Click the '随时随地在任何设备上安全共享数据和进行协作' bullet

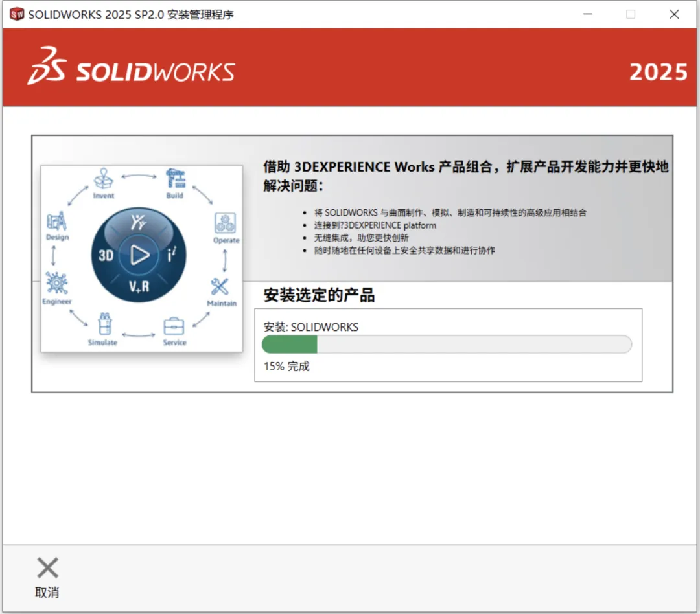[x=404, y=251]
